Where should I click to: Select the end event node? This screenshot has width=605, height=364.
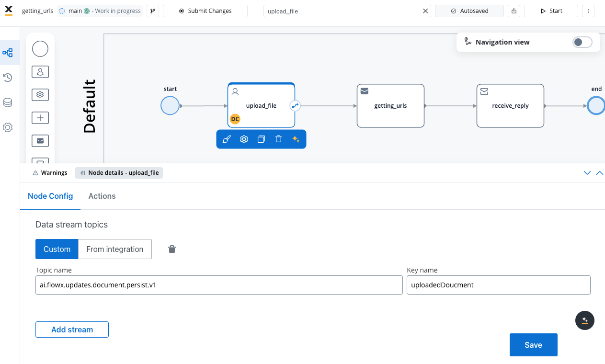click(596, 105)
